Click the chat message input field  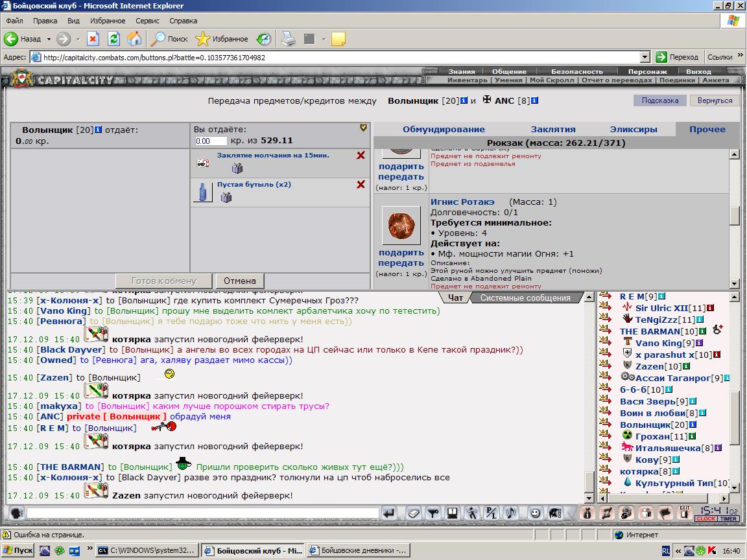(202, 513)
